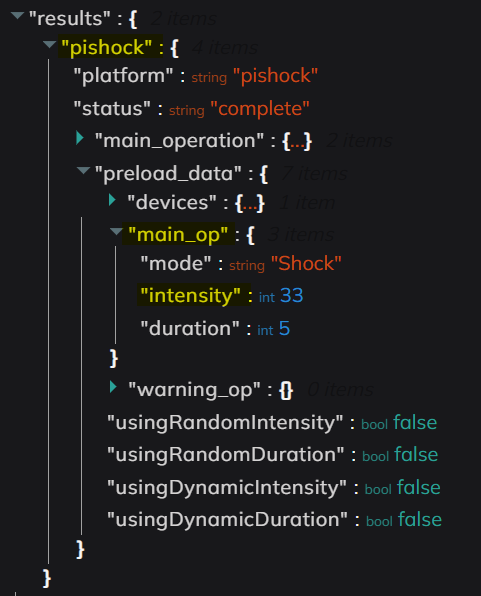Click usingRandomIntensity false value
The height and width of the screenshot is (596, 481).
point(415,422)
